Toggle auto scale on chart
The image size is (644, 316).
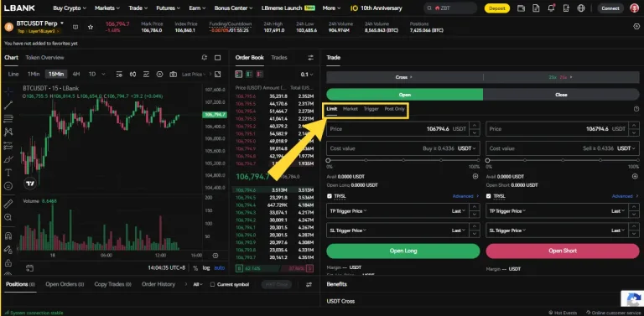(x=220, y=268)
